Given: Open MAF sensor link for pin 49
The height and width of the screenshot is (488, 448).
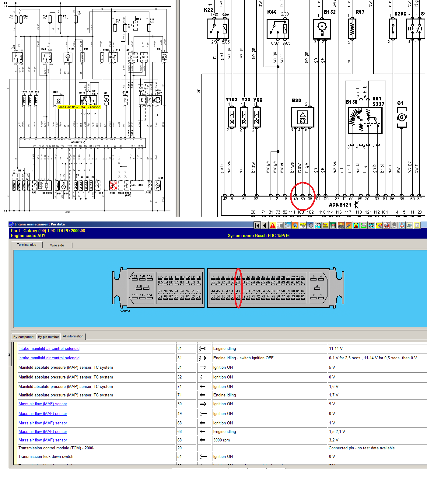Looking at the screenshot, I should (43, 414).
